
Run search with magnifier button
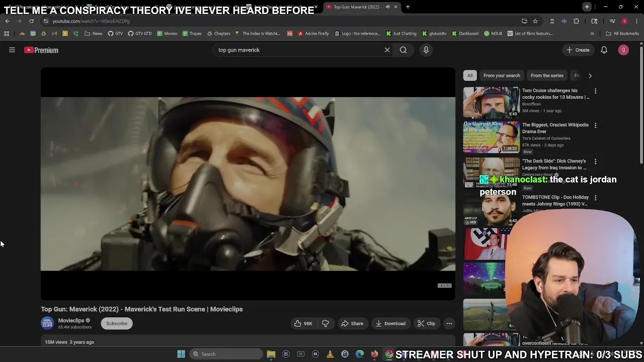tap(403, 50)
